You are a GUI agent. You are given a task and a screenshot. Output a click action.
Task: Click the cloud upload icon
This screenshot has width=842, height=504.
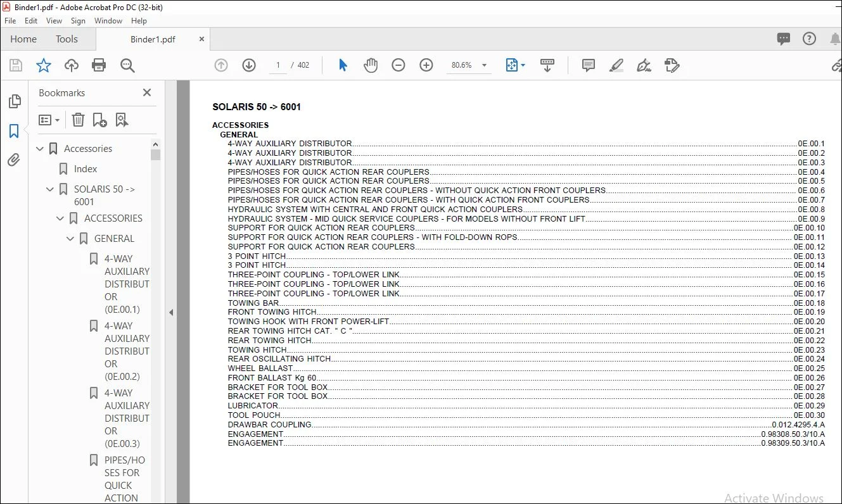click(x=72, y=65)
